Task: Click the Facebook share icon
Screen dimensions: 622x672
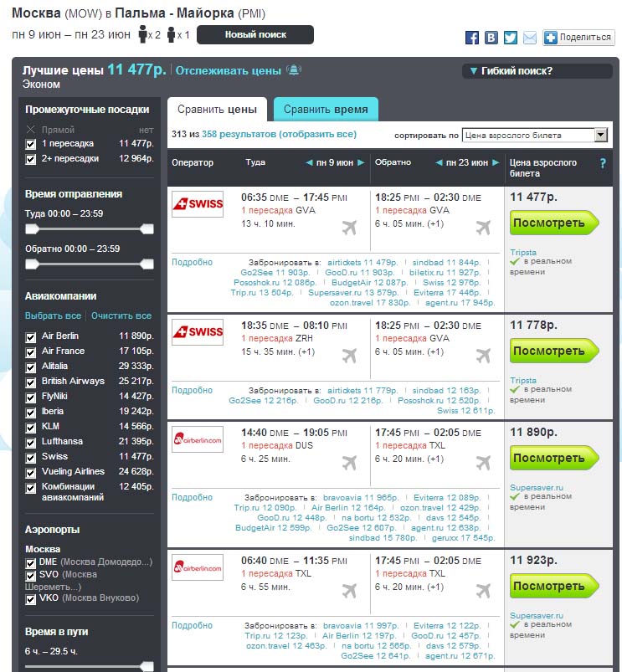Action: [472, 38]
